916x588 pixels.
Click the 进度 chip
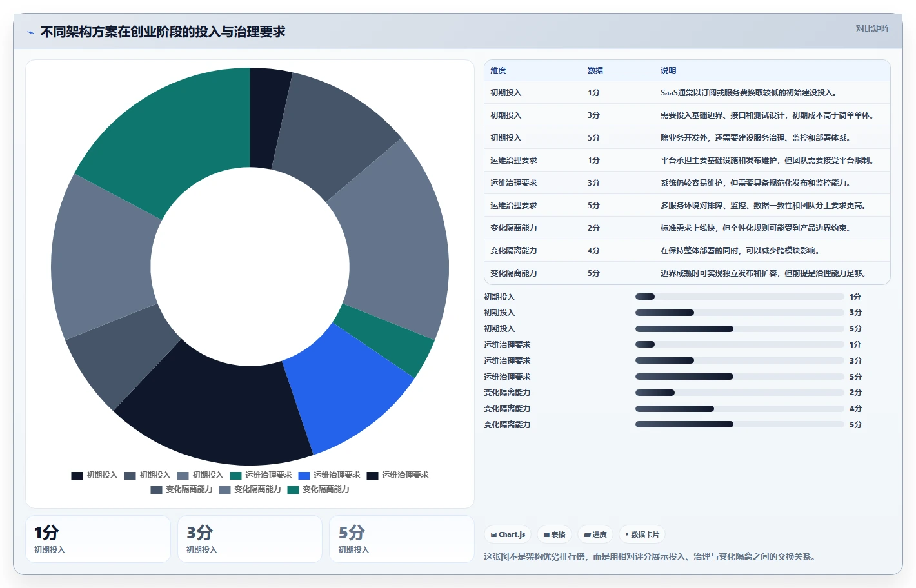click(595, 534)
